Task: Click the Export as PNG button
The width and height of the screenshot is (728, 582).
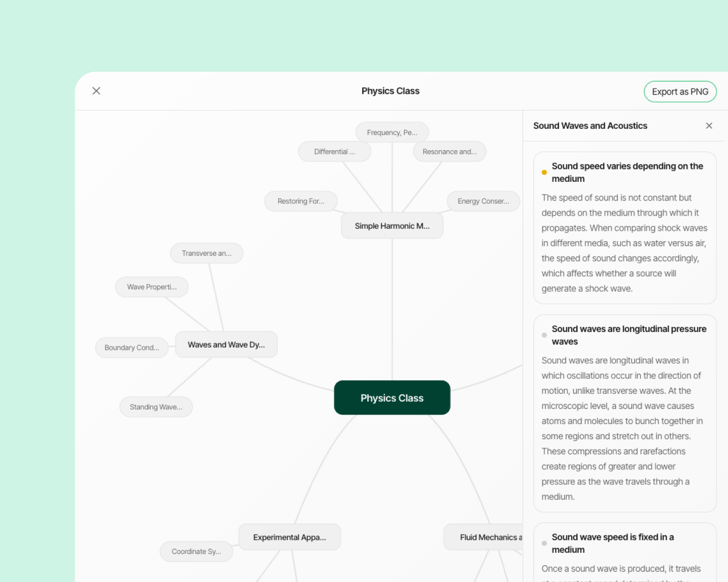Action: point(680,91)
